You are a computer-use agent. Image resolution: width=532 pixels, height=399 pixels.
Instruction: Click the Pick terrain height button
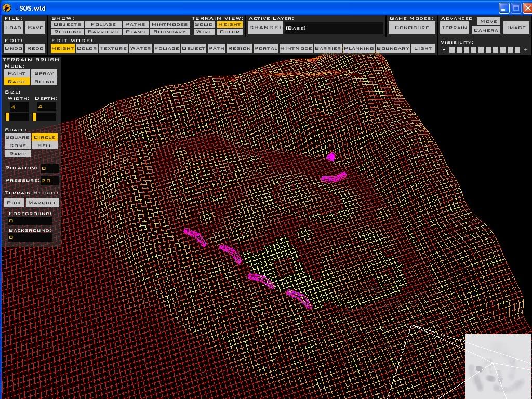[14, 203]
